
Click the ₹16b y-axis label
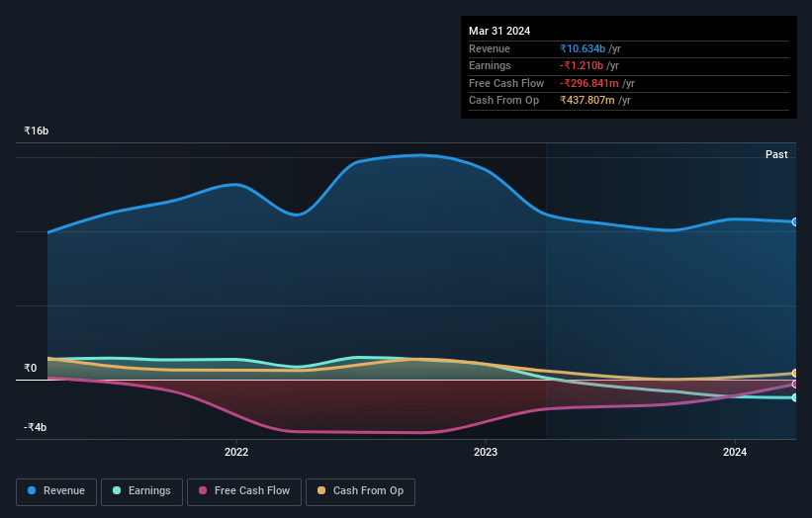[36, 130]
